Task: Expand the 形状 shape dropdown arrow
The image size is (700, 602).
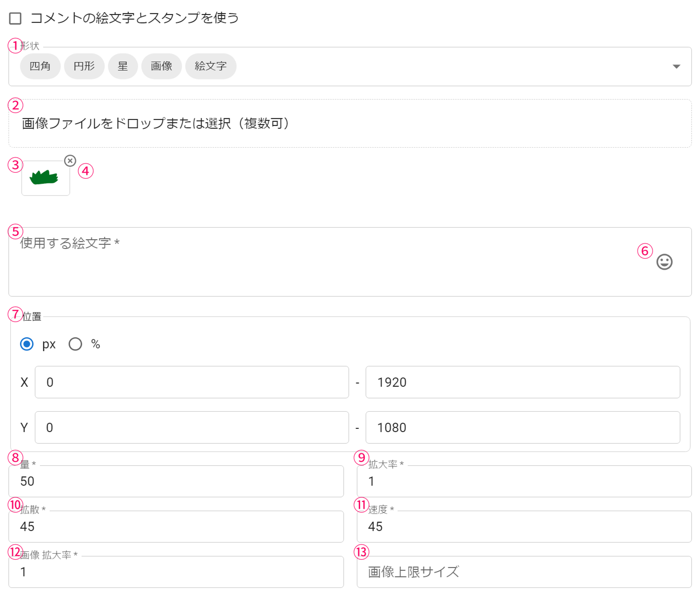Action: pyautogui.click(x=676, y=66)
